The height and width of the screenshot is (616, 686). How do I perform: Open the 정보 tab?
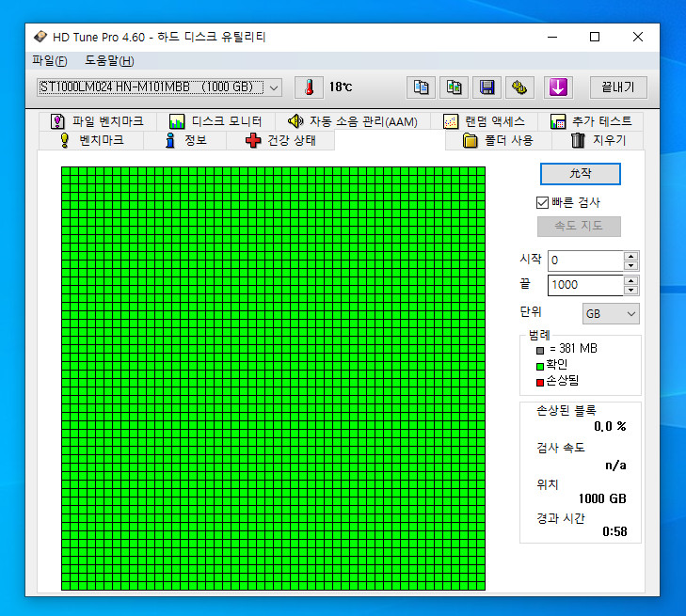(x=185, y=140)
